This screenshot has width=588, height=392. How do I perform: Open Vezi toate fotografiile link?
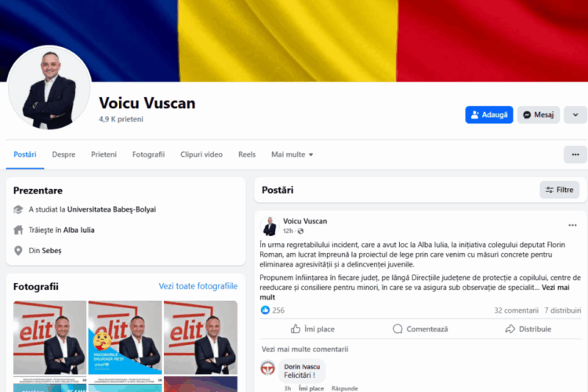coord(198,286)
